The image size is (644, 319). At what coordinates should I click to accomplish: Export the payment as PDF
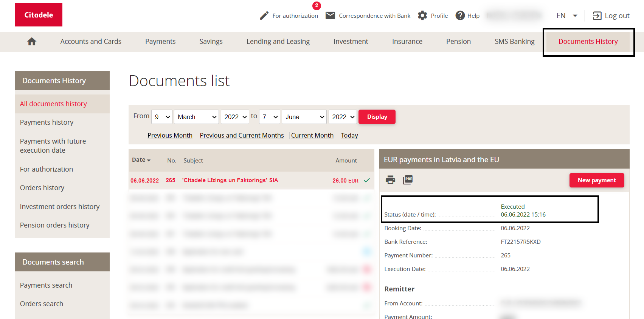[408, 180]
